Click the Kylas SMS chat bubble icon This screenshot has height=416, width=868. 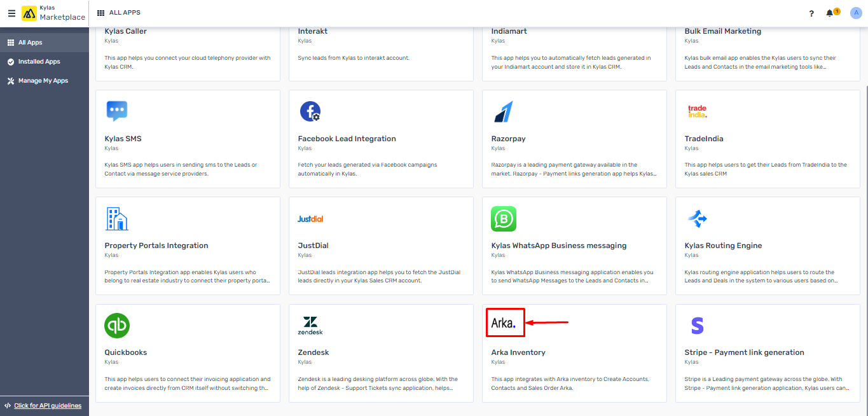117,111
